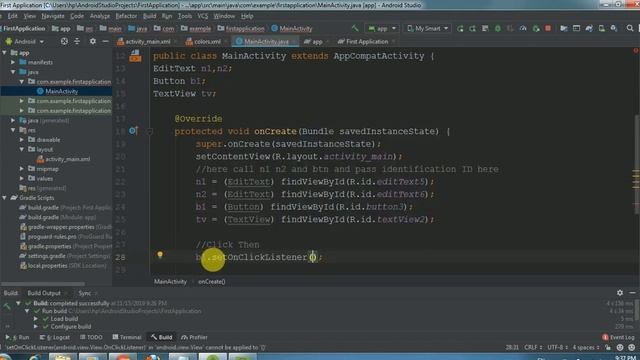Expand the java (generated) folder
The height and width of the screenshot is (360, 640).
tap(13, 120)
